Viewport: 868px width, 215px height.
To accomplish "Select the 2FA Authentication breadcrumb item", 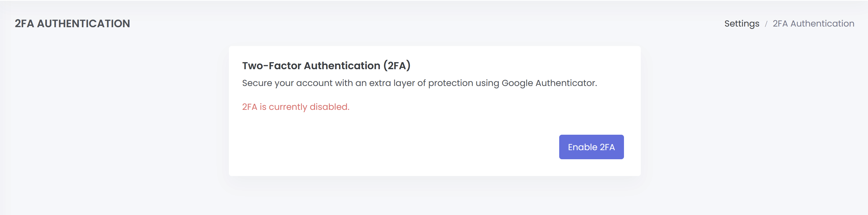I will [x=813, y=24].
